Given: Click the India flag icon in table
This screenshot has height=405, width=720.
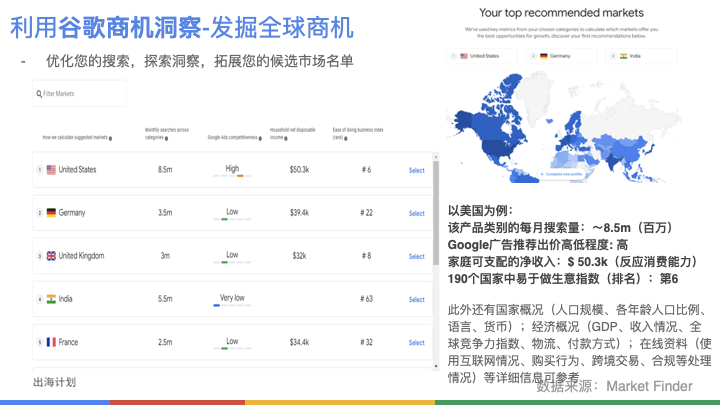Looking at the screenshot, I should coord(51,299).
